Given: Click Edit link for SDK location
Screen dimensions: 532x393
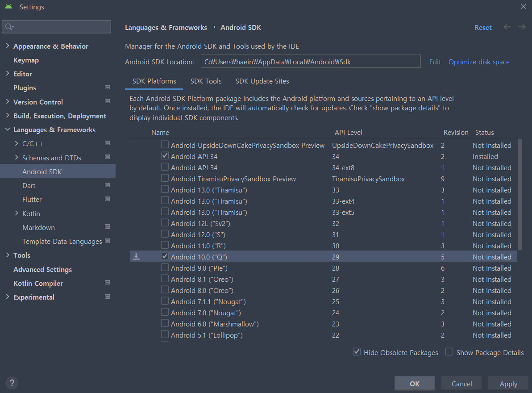Looking at the screenshot, I should (435, 62).
